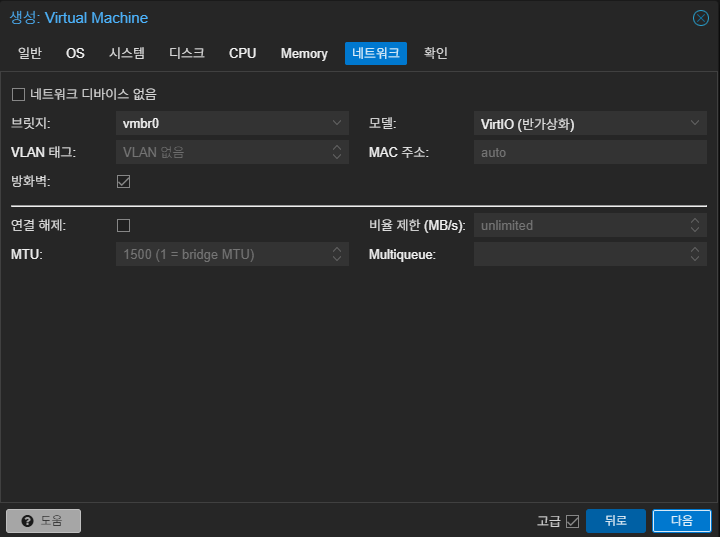Uncheck the 방화벽 checkbox
This screenshot has height=537, width=720.
[124, 181]
